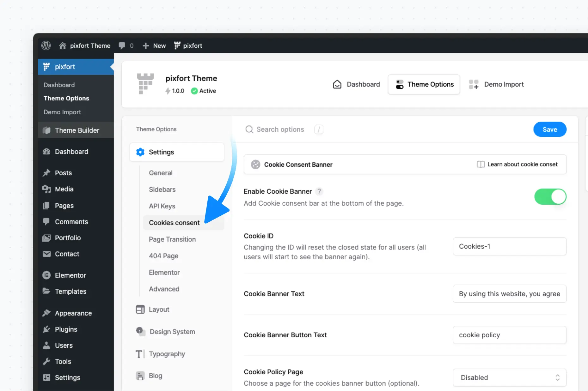Select Cookies consent in settings list
Image resolution: width=588 pixels, height=391 pixels.
coord(183,223)
